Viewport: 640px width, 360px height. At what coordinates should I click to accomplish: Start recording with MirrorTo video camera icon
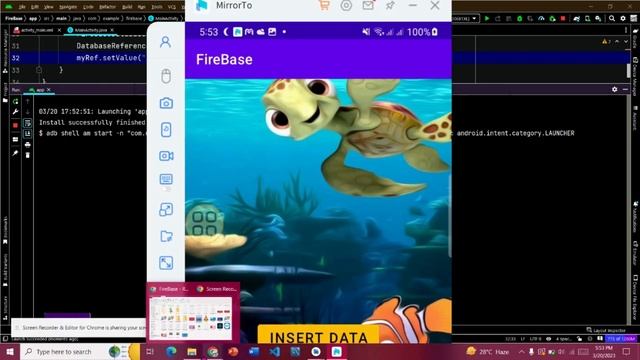pyautogui.click(x=166, y=156)
